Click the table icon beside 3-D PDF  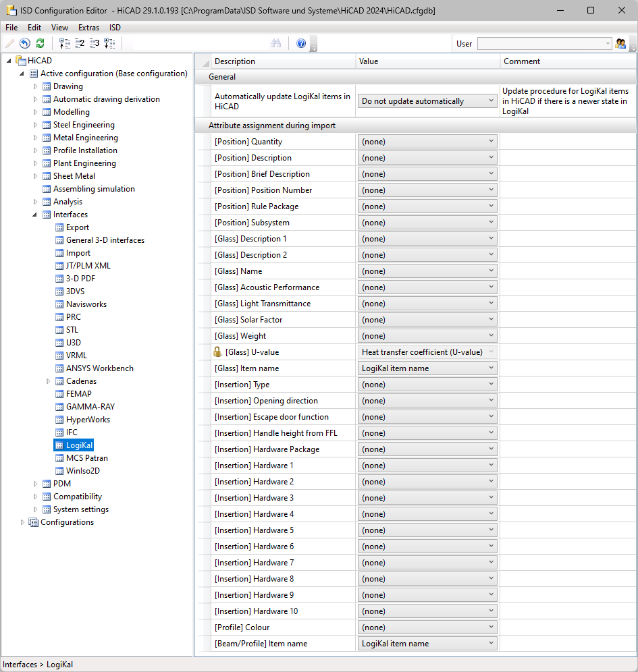pos(59,279)
